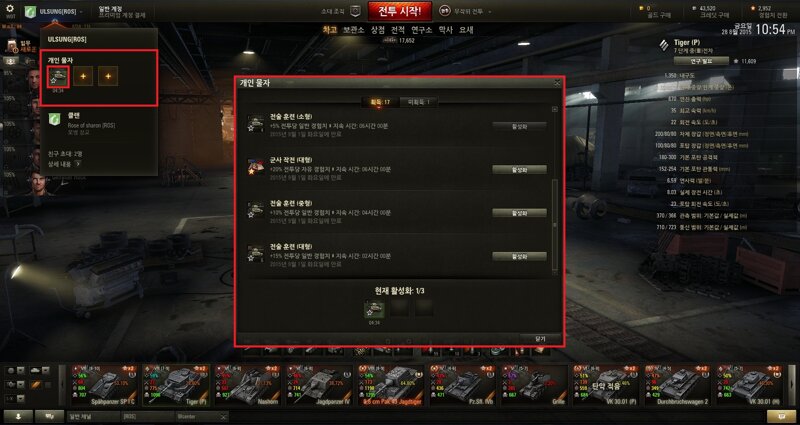Click the red 전투 시작! battle button
This screenshot has height=425, width=800.
coord(399,11)
